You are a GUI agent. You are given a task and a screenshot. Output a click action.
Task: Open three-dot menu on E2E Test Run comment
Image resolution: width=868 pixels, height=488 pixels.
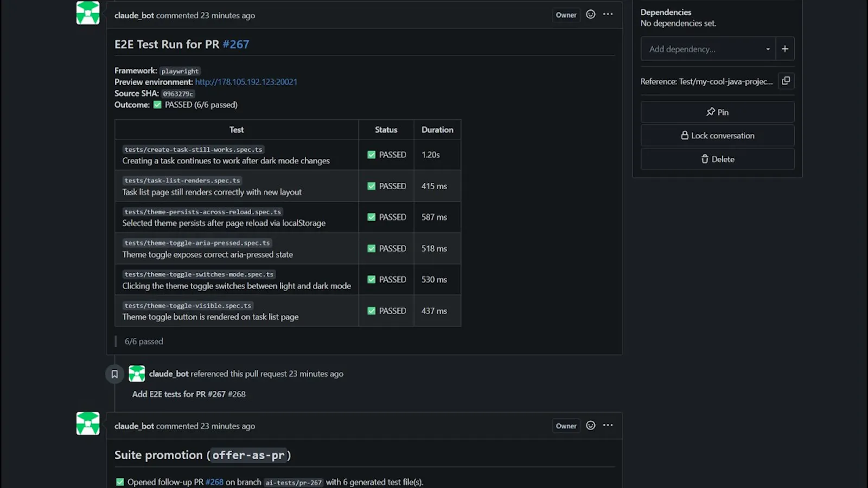(608, 15)
